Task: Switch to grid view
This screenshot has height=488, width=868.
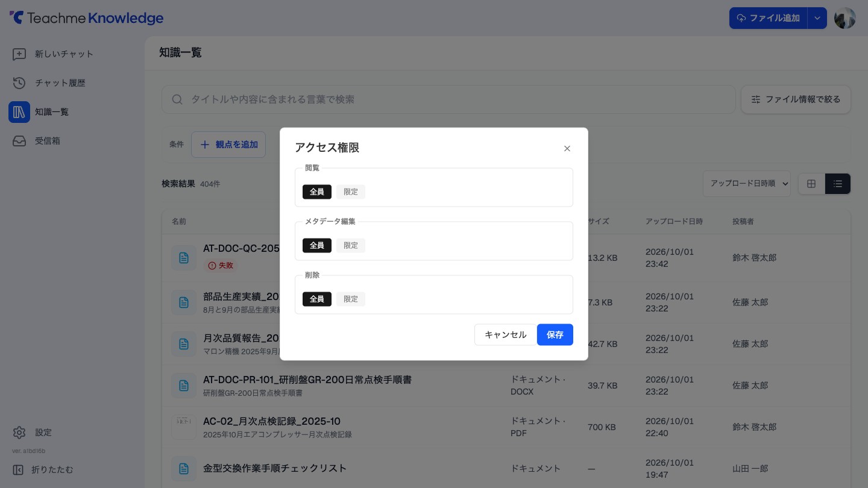Action: (x=811, y=184)
